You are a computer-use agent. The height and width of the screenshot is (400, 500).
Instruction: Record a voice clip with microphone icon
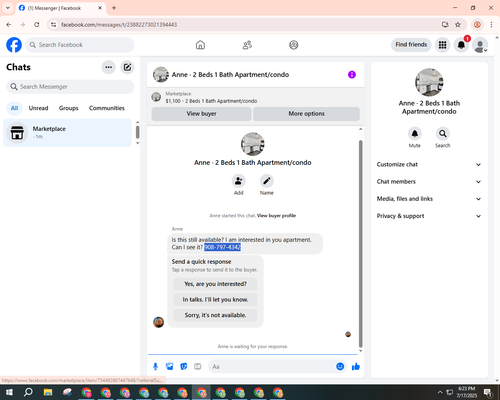pyautogui.click(x=155, y=367)
